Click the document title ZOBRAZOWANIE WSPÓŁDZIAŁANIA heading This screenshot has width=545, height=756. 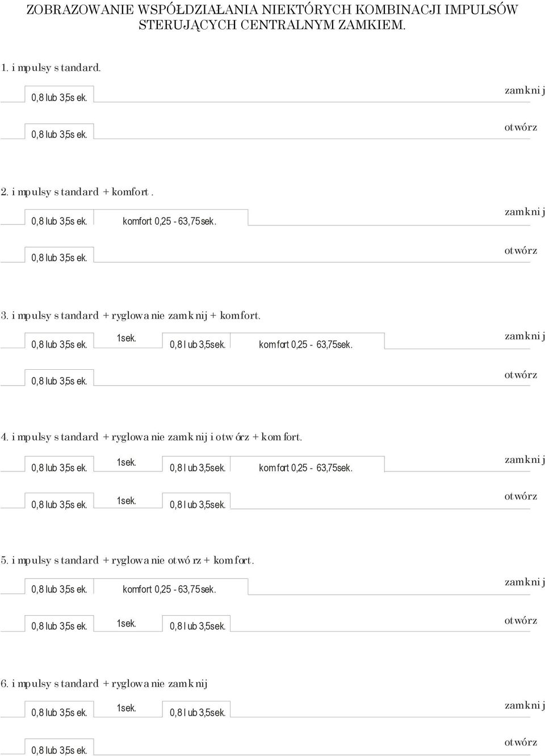coord(272,17)
